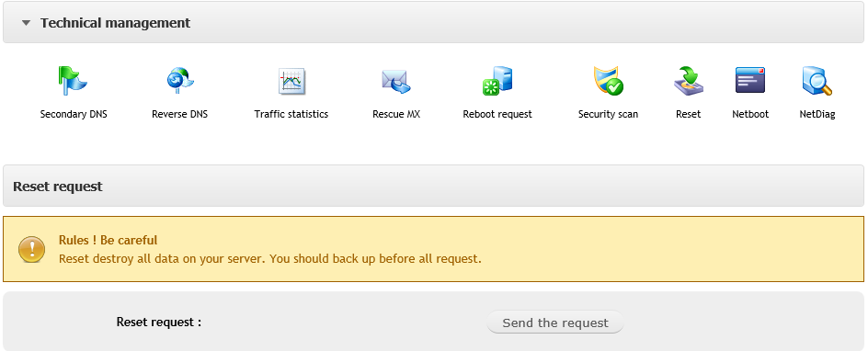
Task: Open the Security scan text link
Action: (x=608, y=115)
